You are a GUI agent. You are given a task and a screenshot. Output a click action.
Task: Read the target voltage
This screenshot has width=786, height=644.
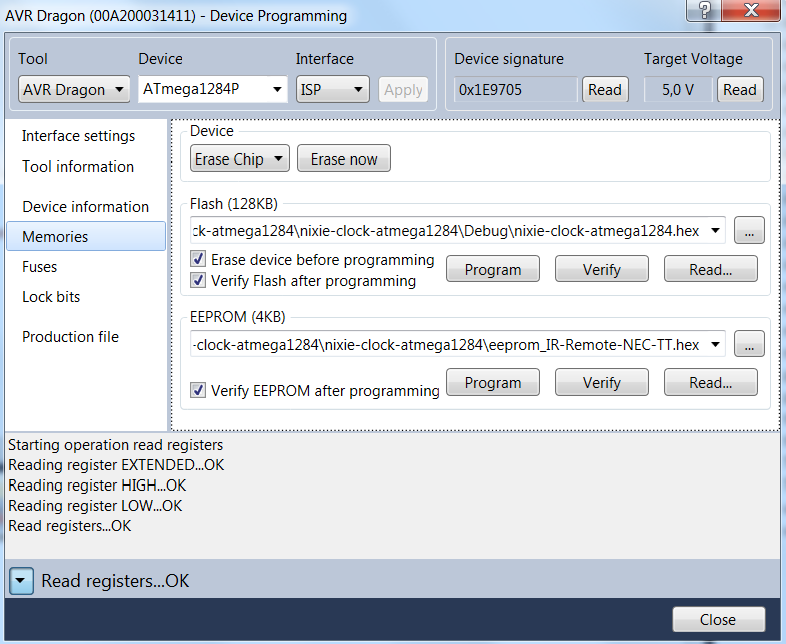740,90
